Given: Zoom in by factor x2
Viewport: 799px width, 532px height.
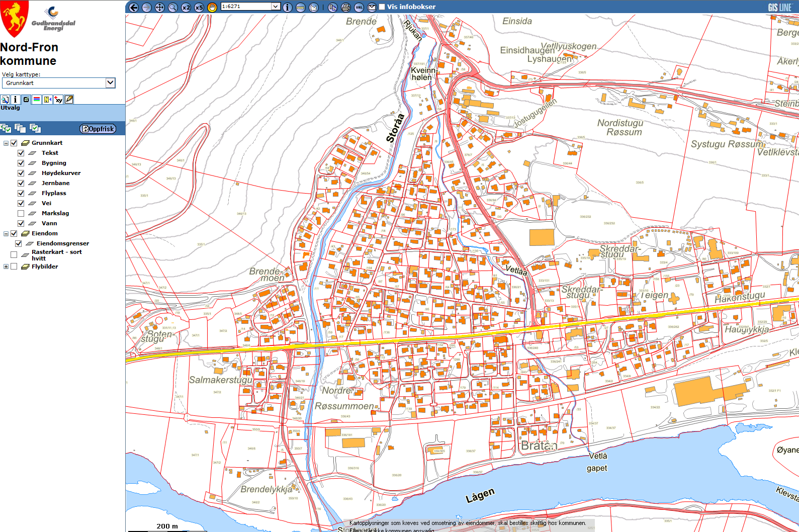Looking at the screenshot, I should click(x=186, y=7).
